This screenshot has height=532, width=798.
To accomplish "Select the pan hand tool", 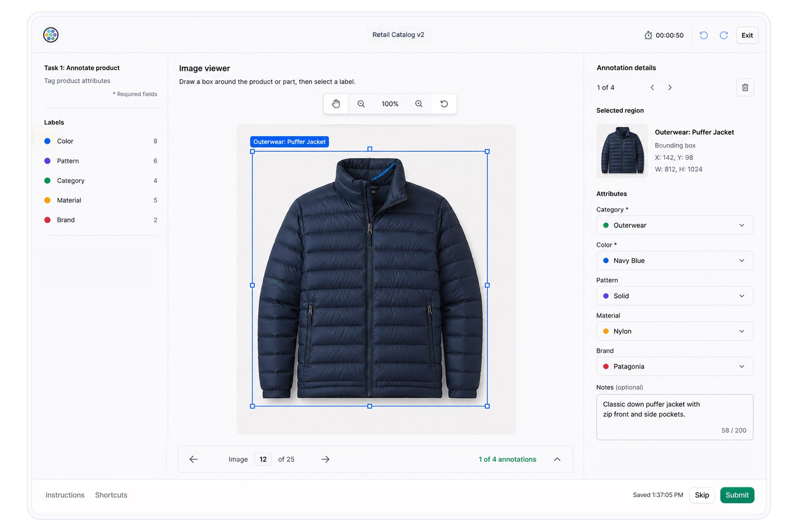I will click(x=336, y=104).
